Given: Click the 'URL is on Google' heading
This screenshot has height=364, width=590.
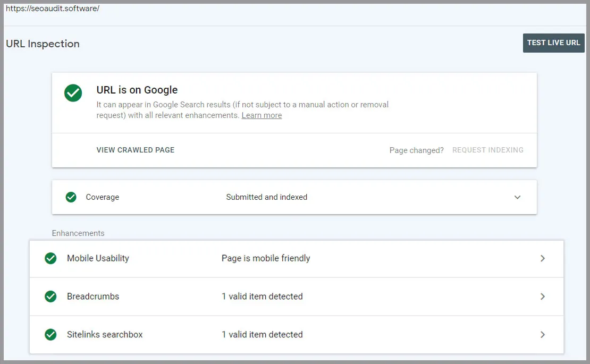Looking at the screenshot, I should [x=137, y=90].
